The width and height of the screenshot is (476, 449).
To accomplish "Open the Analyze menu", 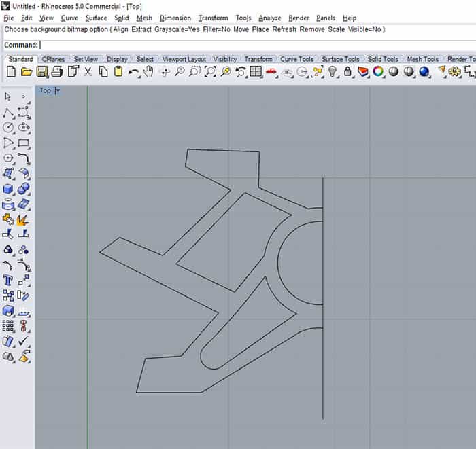I will coord(270,18).
